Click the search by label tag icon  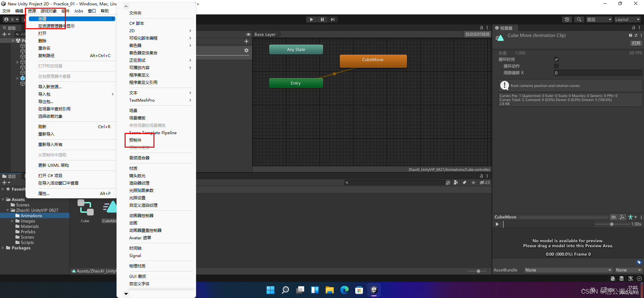(x=464, y=183)
